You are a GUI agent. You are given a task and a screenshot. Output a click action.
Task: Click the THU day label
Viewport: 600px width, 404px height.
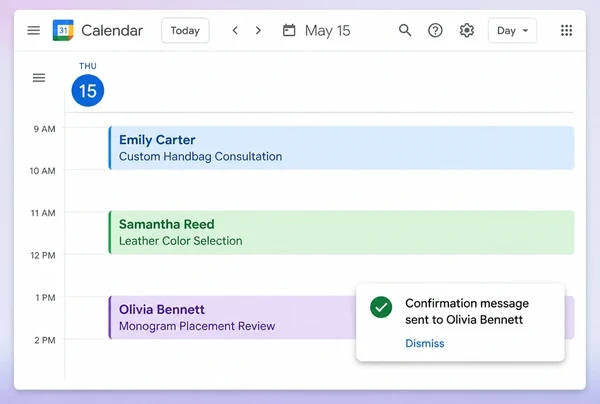(x=88, y=66)
